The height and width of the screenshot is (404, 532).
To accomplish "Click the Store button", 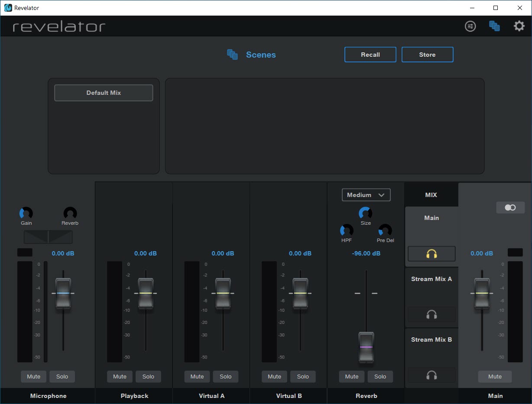I will (x=428, y=55).
